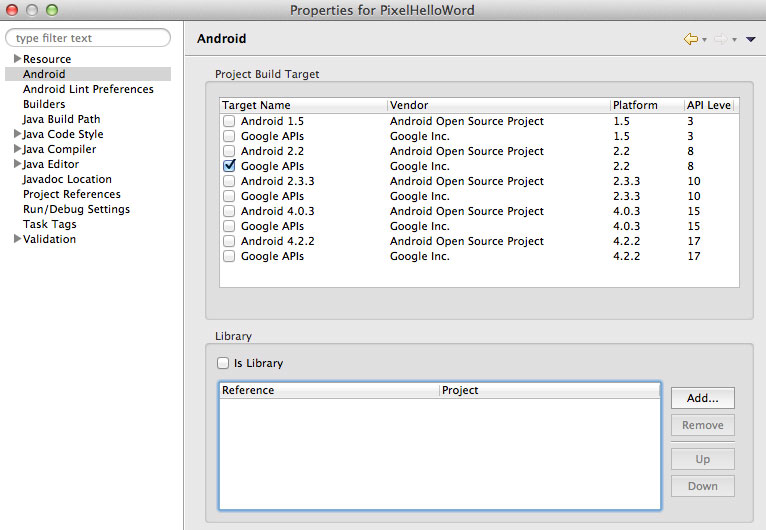This screenshot has width=766, height=530.
Task: Click the grayed forward navigation arrow
Action: pyautogui.click(x=721, y=39)
